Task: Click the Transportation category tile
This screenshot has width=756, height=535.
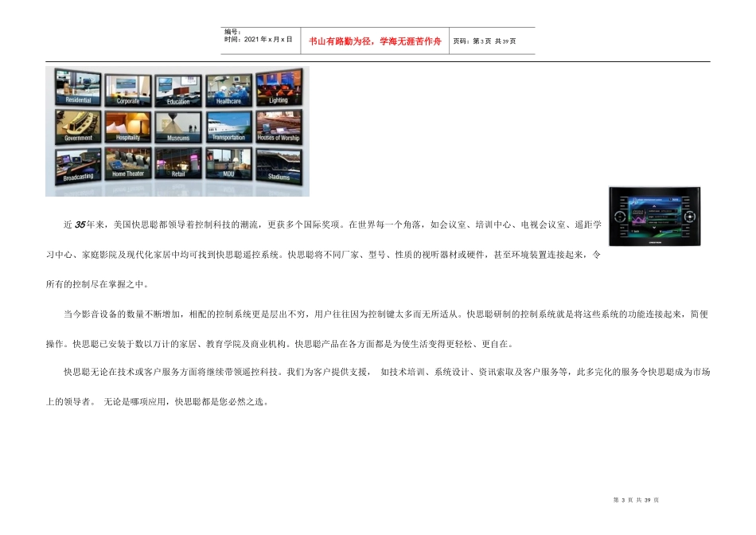Action: pos(228,127)
